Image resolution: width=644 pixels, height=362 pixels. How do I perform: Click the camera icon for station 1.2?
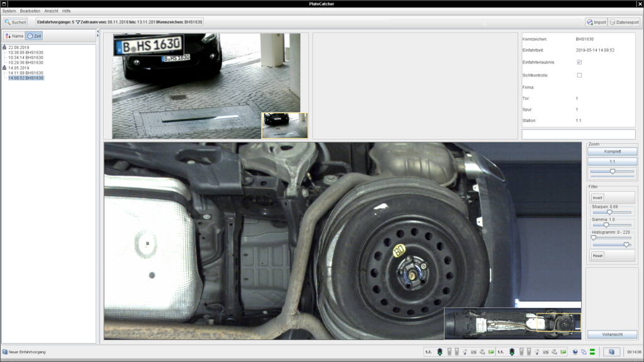coord(474,352)
